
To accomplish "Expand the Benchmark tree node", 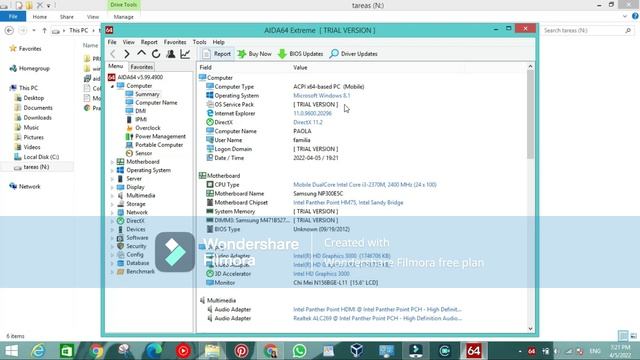I will [112, 272].
